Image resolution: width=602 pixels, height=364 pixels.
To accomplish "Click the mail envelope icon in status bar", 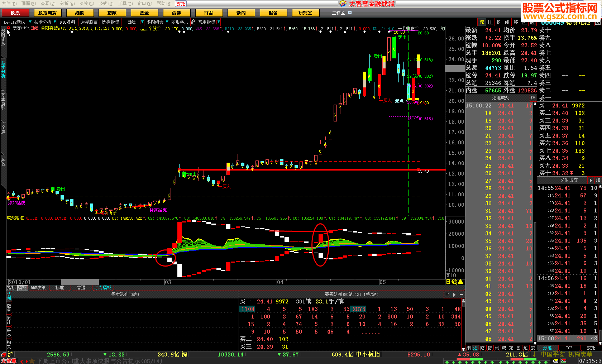I will (x=556, y=361).
